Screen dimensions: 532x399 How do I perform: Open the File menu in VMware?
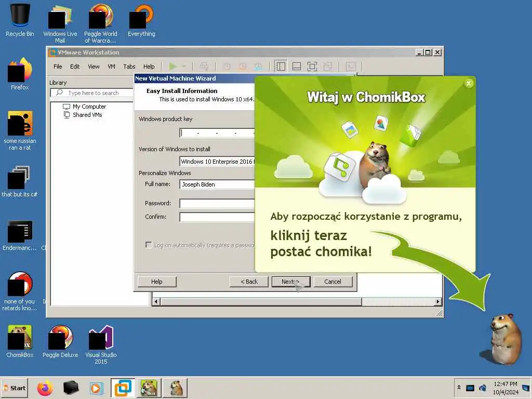pos(58,66)
